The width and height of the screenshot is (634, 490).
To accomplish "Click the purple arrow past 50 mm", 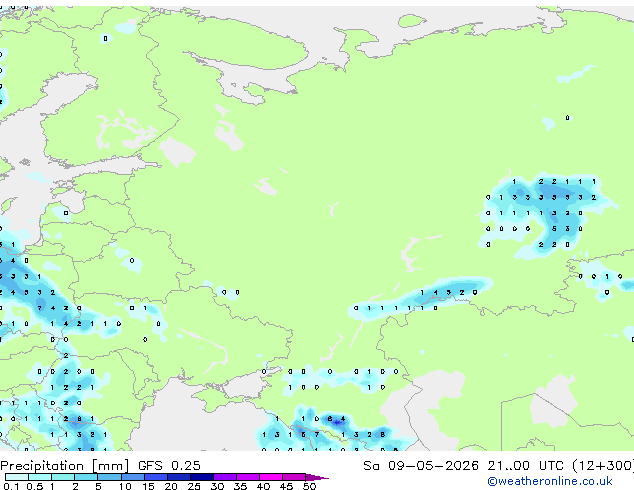I will (317, 477).
